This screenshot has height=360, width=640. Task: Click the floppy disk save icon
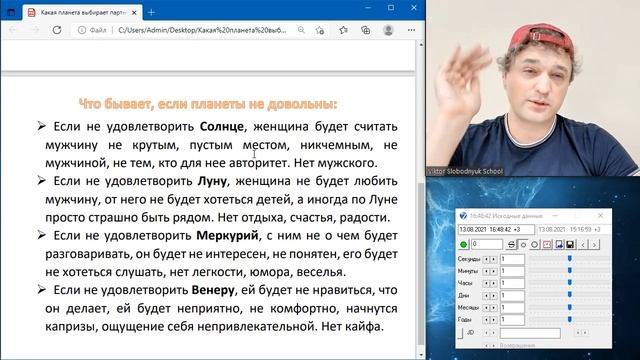click(x=570, y=244)
